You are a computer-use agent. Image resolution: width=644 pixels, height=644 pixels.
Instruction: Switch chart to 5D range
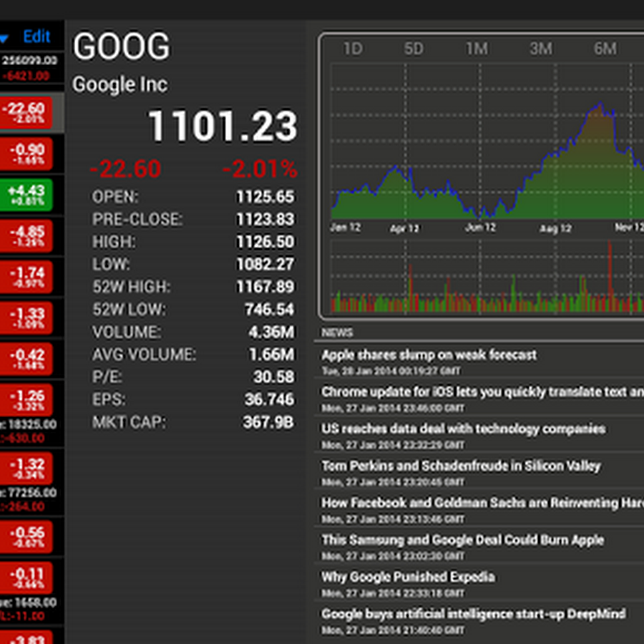tap(414, 49)
